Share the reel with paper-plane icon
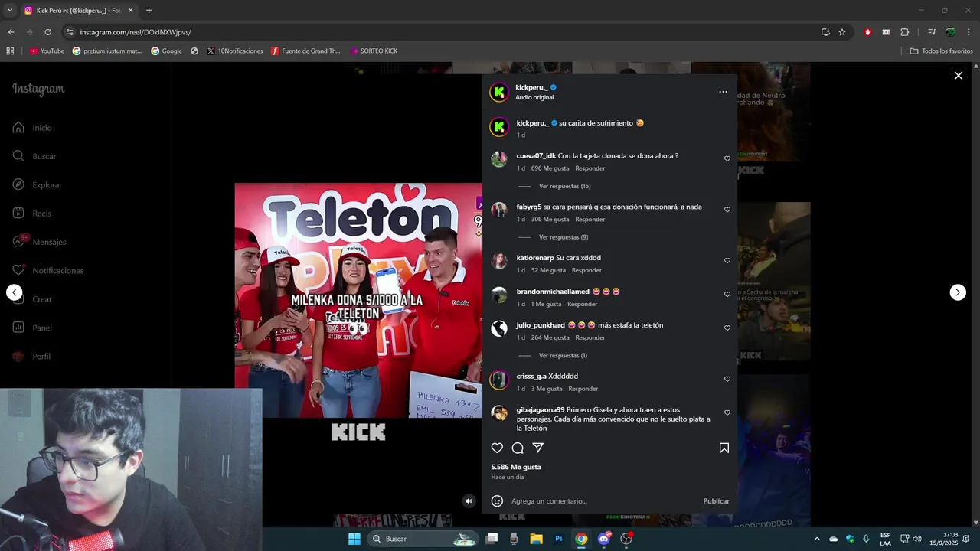 (538, 448)
